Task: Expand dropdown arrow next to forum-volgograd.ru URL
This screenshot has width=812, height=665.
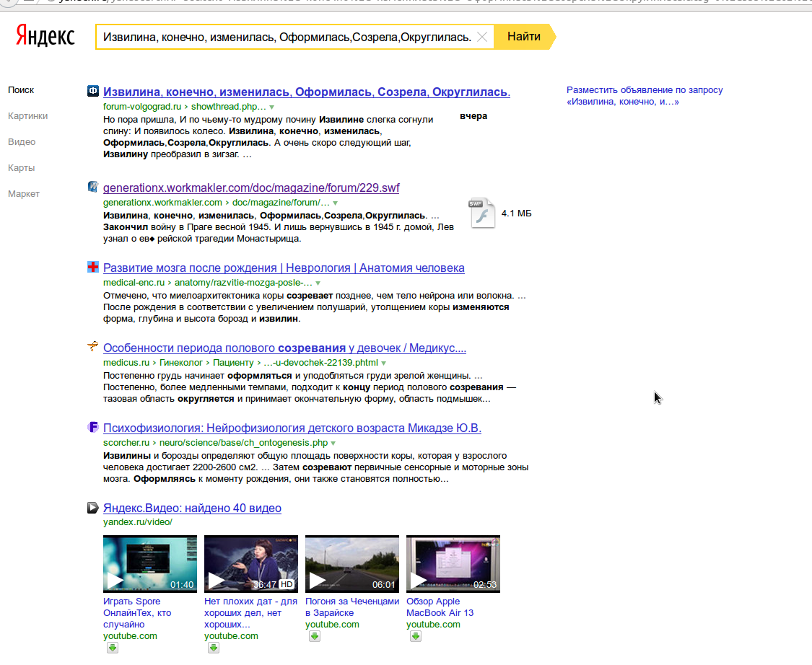Action: pyautogui.click(x=271, y=107)
